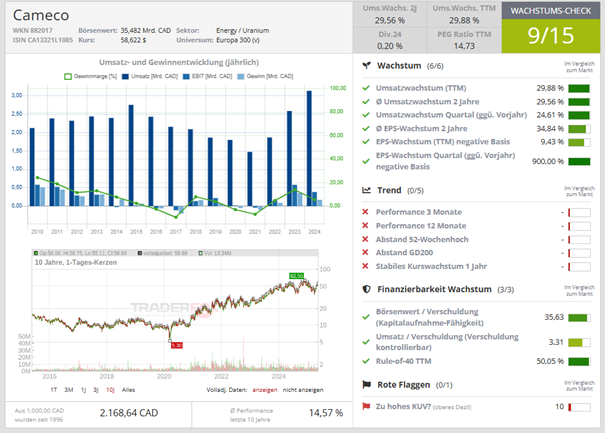Toggle Gewinnmarge [%] legend entry

click(90, 76)
